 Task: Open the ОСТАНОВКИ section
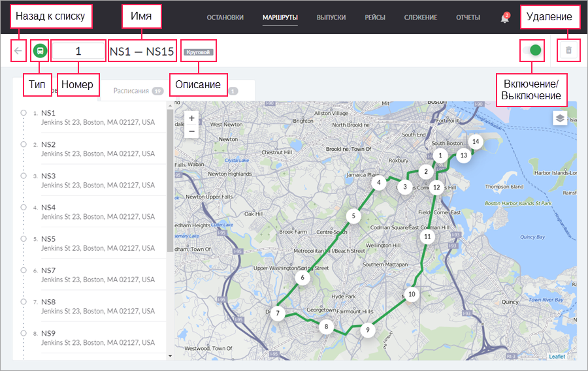point(225,17)
